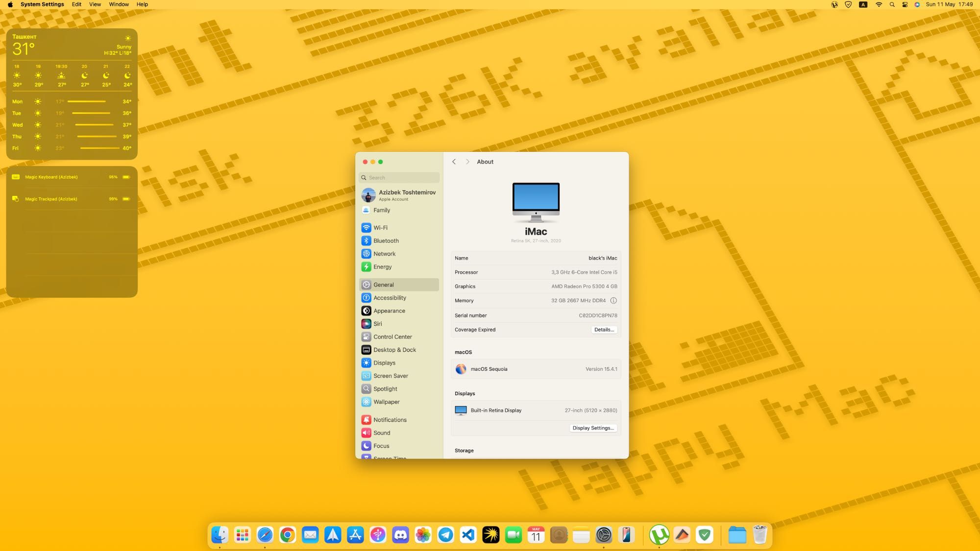Screen dimensions: 980x551
Task: Open the Azizbek Toshtemirov Apple Account
Action: [399, 195]
